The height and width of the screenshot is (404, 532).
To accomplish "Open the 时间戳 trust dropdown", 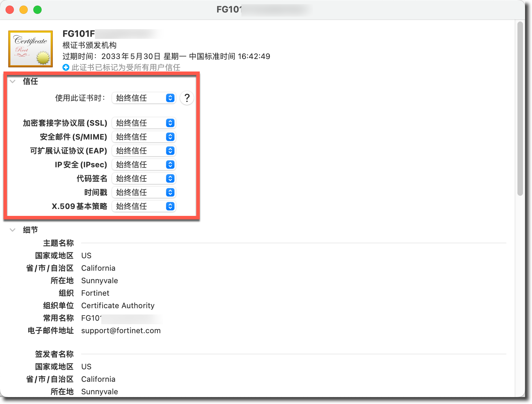I will [x=144, y=192].
